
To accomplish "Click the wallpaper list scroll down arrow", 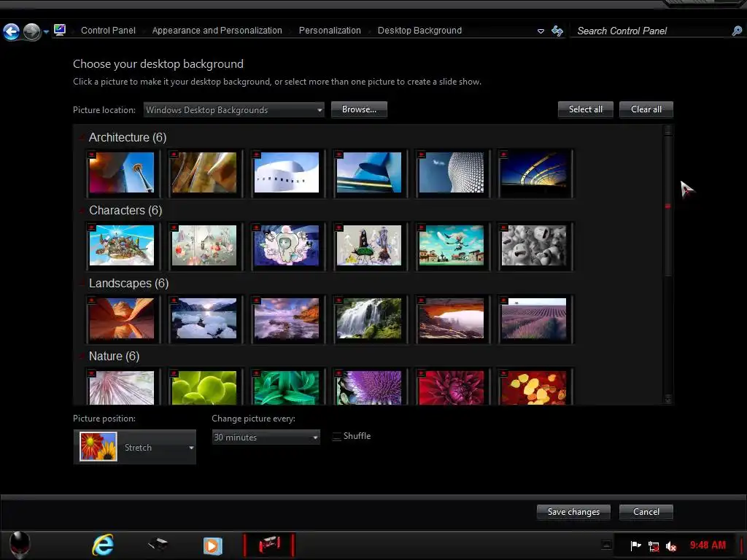I will pyautogui.click(x=668, y=400).
